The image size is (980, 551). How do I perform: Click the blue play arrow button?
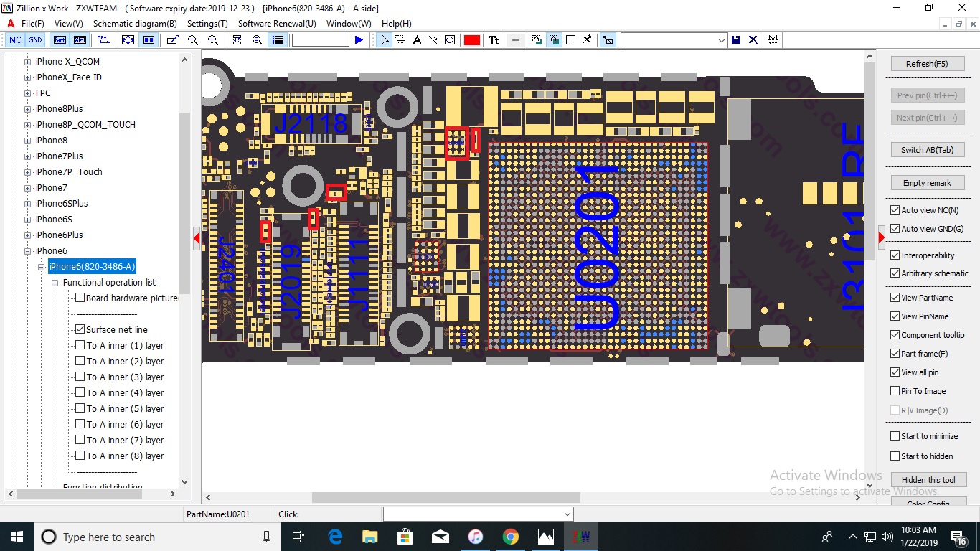359,40
